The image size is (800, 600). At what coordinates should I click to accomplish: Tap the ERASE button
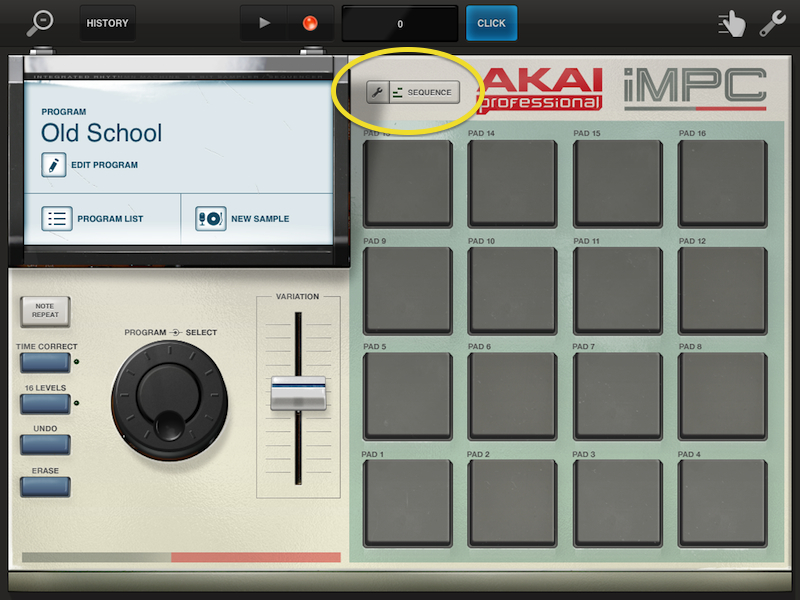pos(45,486)
